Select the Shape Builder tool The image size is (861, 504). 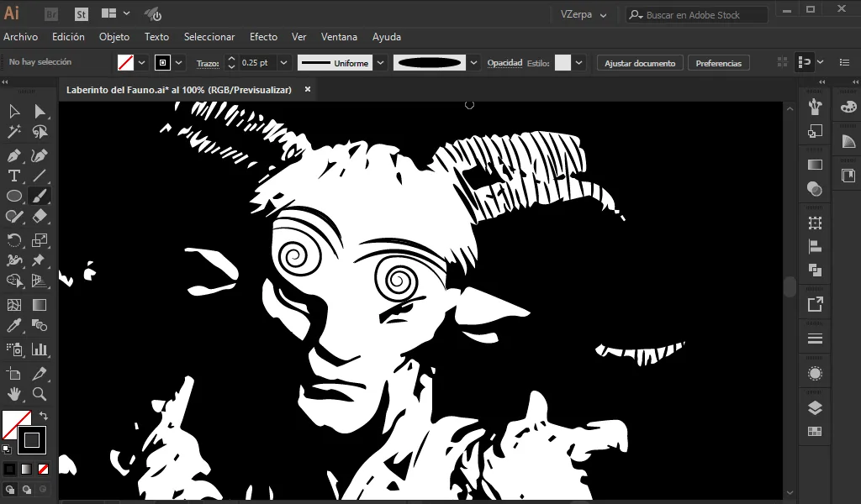[14, 281]
